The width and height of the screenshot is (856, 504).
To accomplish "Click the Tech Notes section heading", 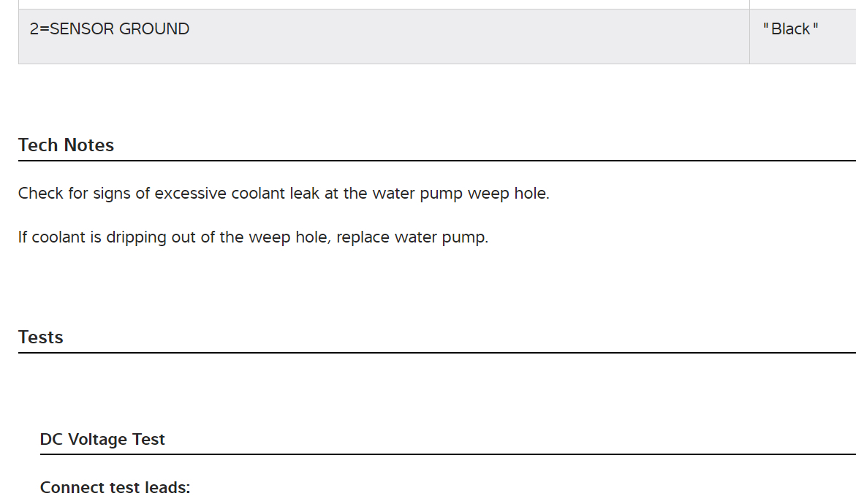I will 66,145.
